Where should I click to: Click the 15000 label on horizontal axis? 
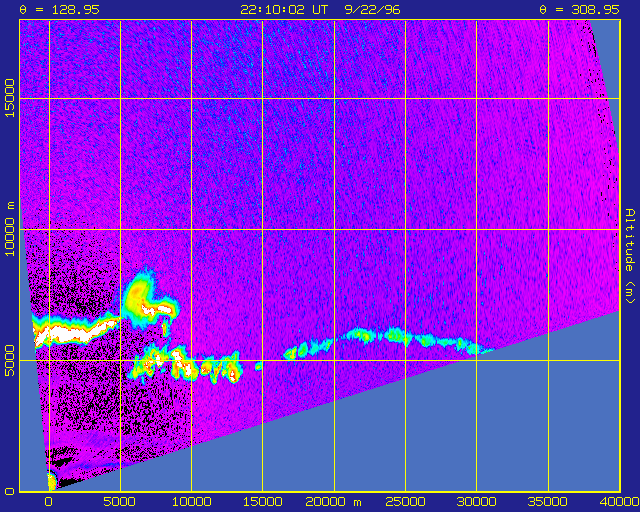262,502
